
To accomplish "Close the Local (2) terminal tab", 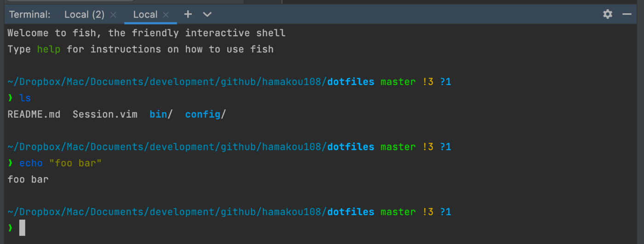I will pyautogui.click(x=114, y=15).
